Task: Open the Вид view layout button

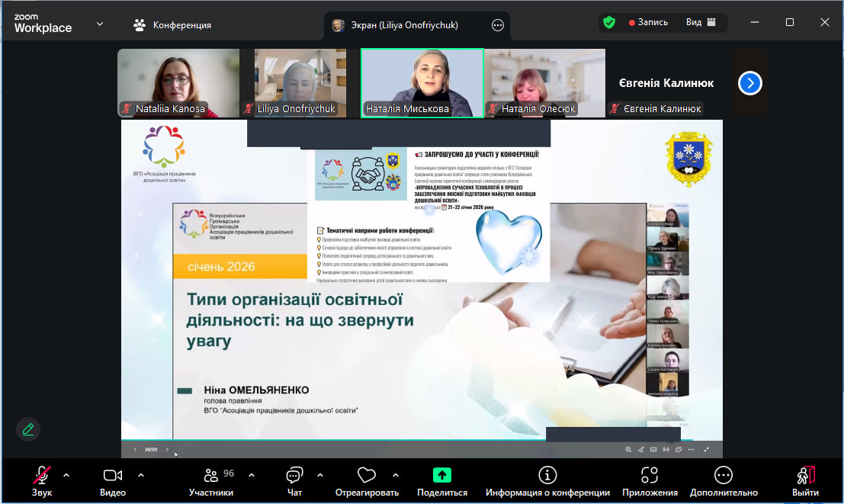Action: pyautogui.click(x=701, y=23)
